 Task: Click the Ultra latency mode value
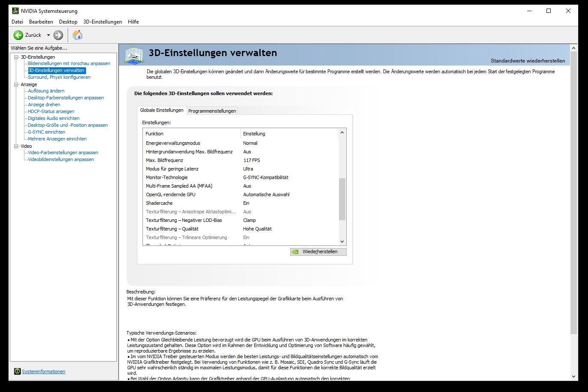248,169
